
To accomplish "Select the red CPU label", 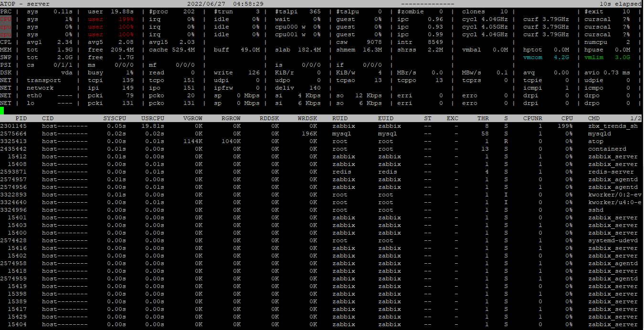I will pyautogui.click(x=6, y=19).
